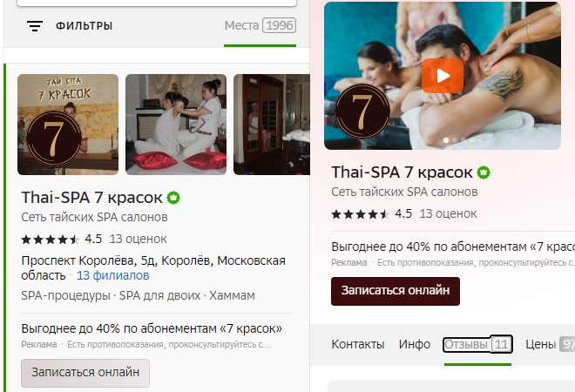
Task: Click the round 7 logo on the reception thumbnail
Action: pyautogui.click(x=53, y=139)
